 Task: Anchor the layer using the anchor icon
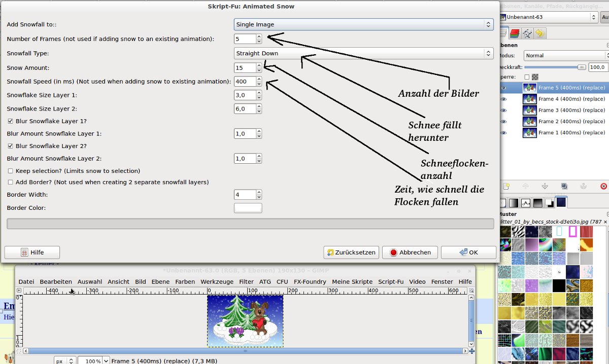[x=584, y=186]
